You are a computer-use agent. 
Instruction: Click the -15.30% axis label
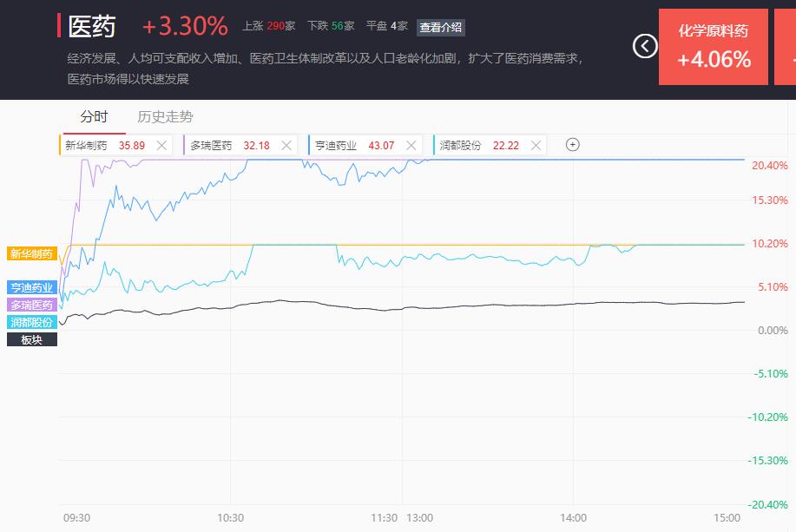(767, 461)
